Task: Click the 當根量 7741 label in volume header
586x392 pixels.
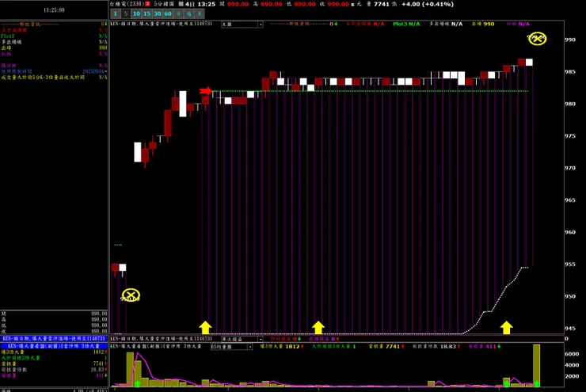Action: pos(386,346)
